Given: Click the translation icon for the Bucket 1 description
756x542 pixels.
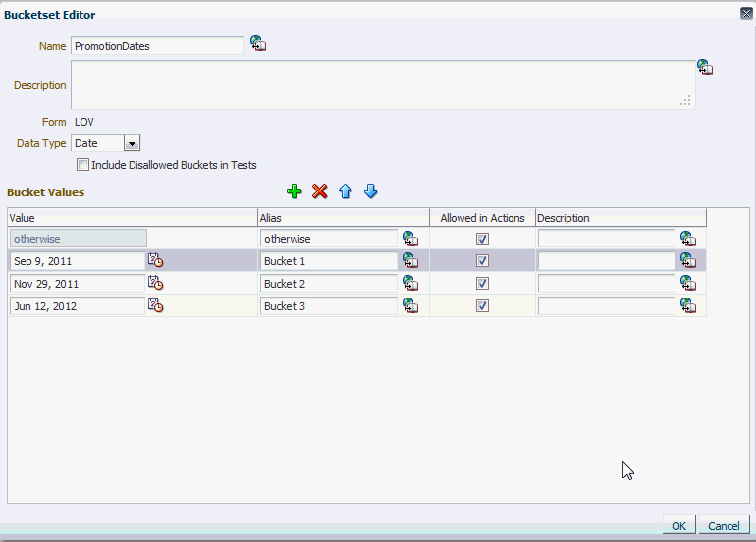Looking at the screenshot, I should (x=688, y=260).
